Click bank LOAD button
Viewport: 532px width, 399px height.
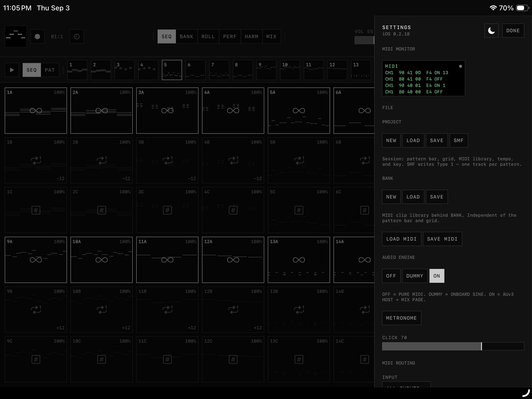tap(413, 197)
